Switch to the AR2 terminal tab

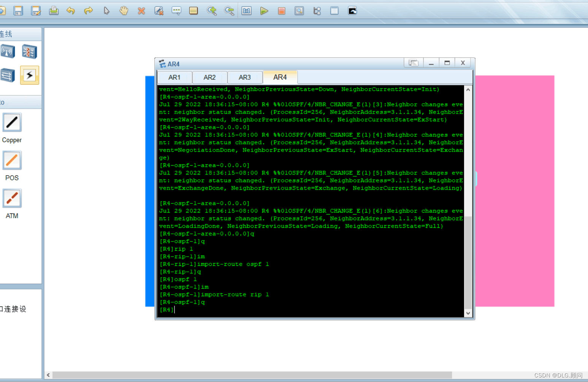tap(209, 77)
